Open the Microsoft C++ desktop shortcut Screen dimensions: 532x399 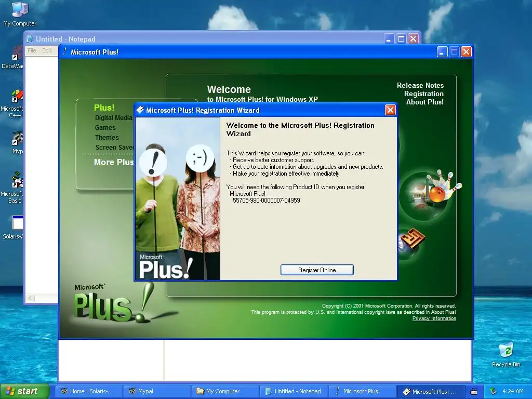12,104
